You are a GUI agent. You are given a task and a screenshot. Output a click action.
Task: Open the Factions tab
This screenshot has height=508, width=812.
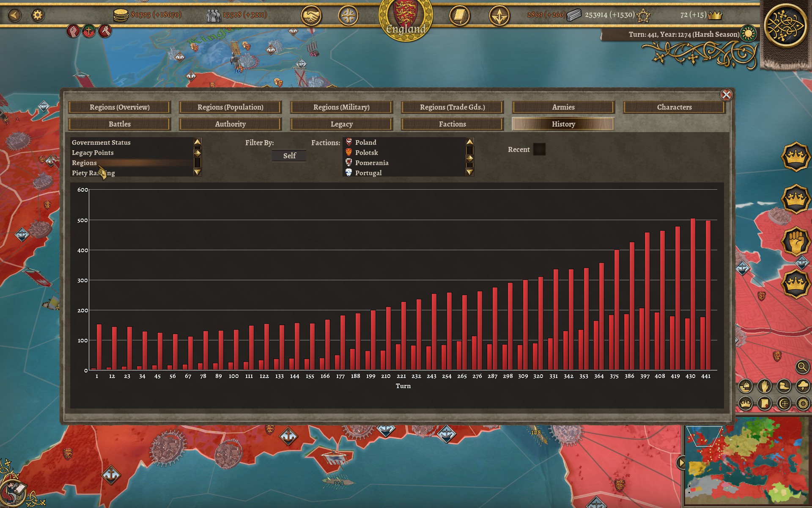(453, 124)
